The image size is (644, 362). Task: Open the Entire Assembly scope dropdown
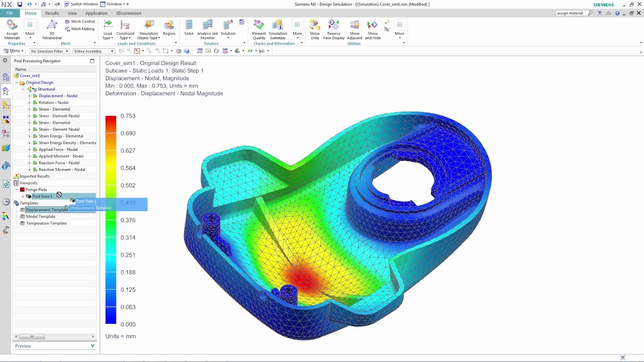(x=94, y=51)
